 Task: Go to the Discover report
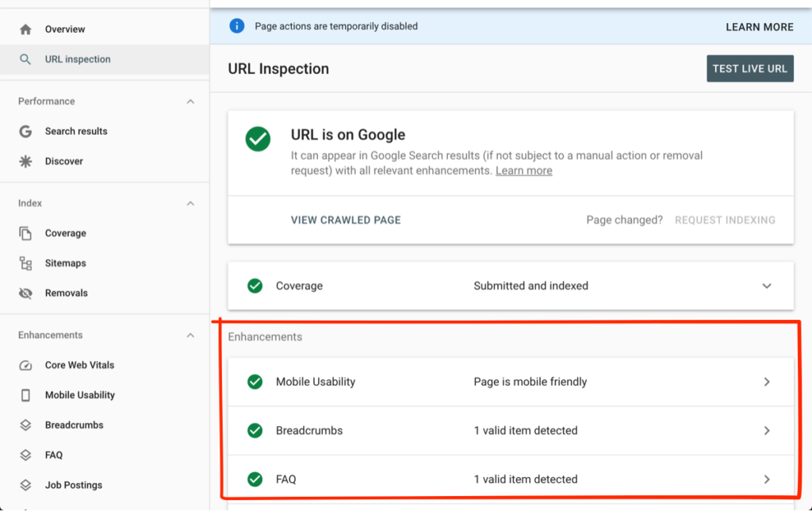[x=105, y=161]
